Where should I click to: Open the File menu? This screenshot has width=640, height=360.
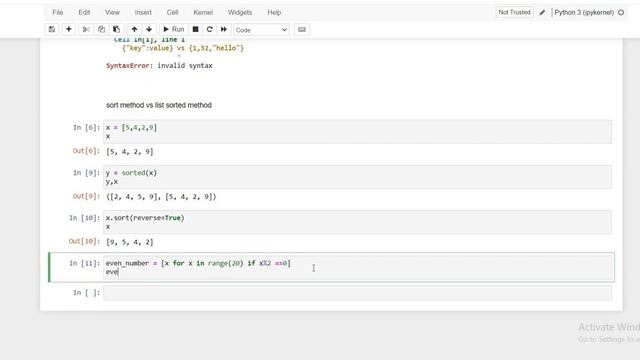pyautogui.click(x=58, y=12)
